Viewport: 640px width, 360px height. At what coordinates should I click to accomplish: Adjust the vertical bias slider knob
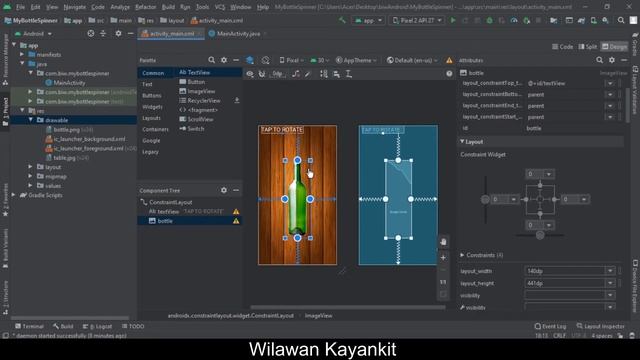click(485, 199)
